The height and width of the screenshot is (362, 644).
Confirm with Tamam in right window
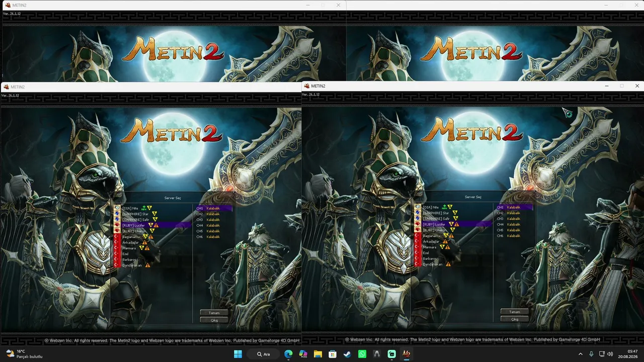514,312
